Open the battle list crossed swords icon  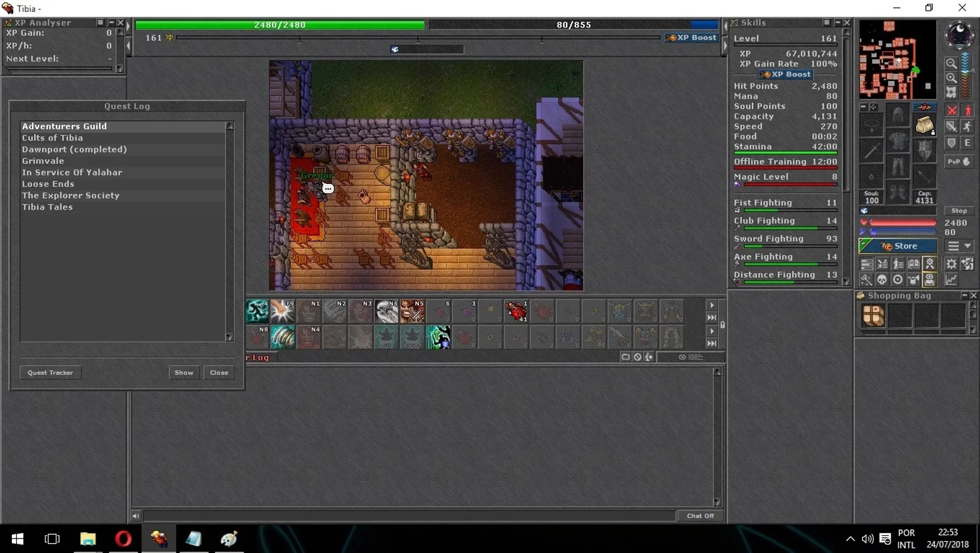[882, 264]
